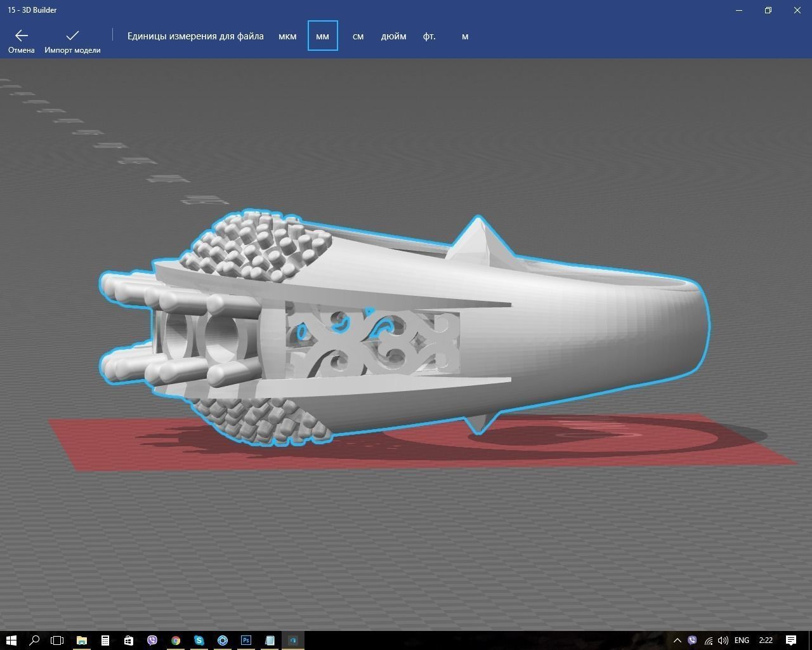Restore down the 3D Builder window
812x650 pixels.
(x=768, y=10)
